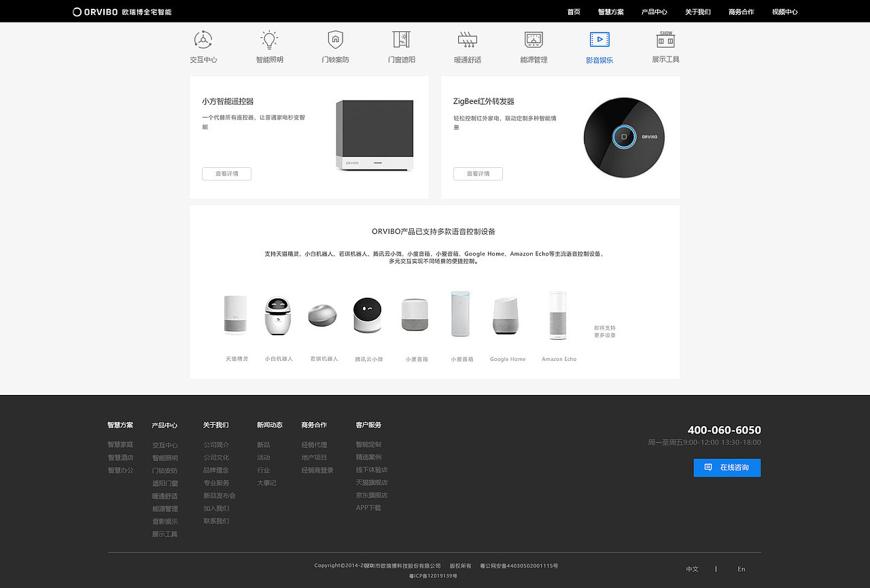
Task: Open 地产项目 footer link
Action: pyautogui.click(x=315, y=457)
